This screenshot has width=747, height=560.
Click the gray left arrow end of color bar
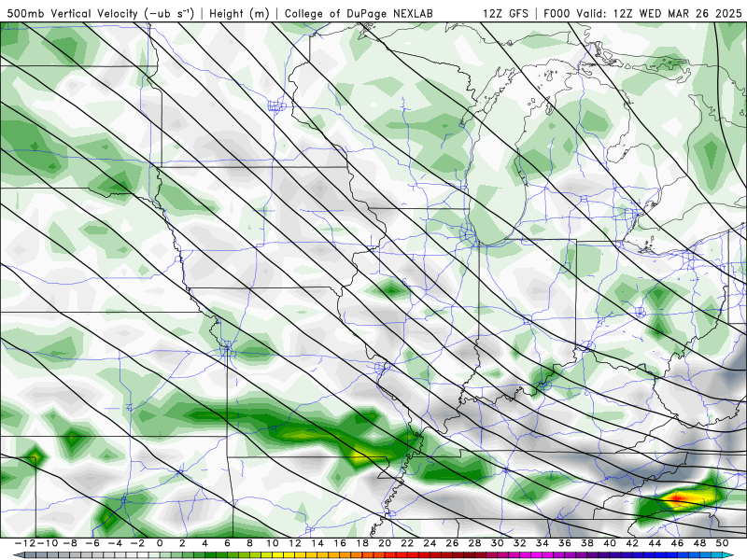pyautogui.click(x=18, y=555)
